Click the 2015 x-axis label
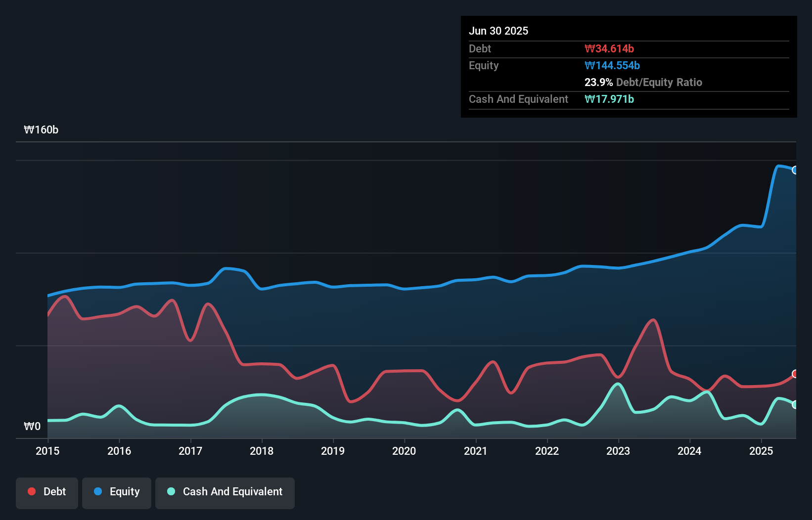The image size is (812, 520). pos(47,451)
